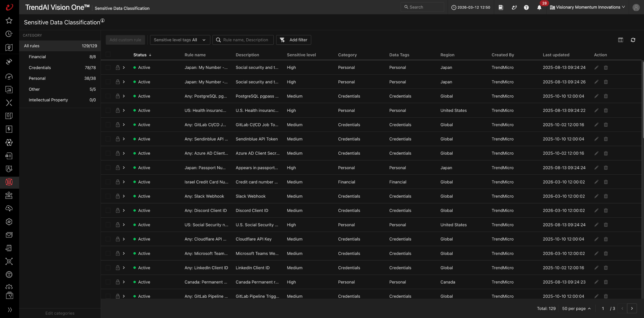Viewport: 644px width, 318px height.
Task: Open the help question mark icon
Action: 526,8
